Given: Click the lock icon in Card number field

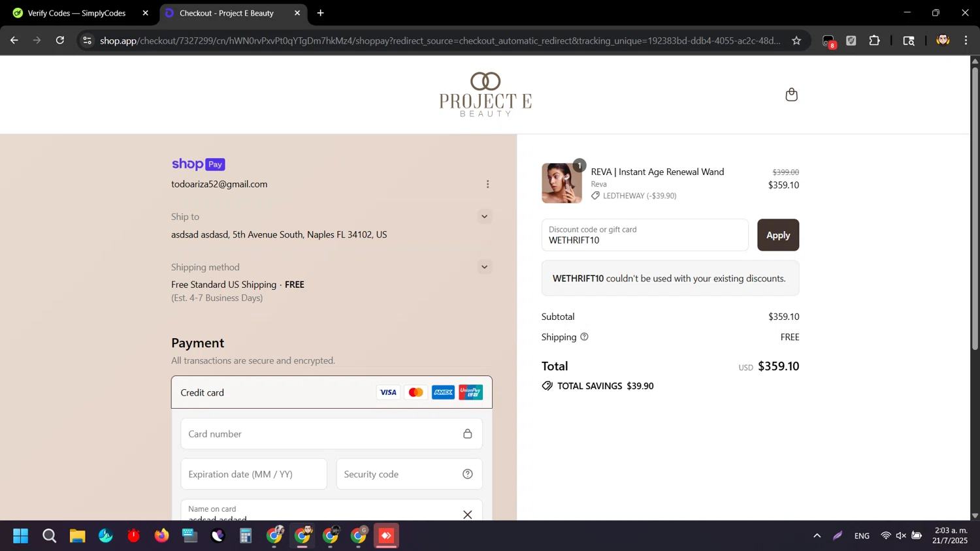Looking at the screenshot, I should coord(467,433).
